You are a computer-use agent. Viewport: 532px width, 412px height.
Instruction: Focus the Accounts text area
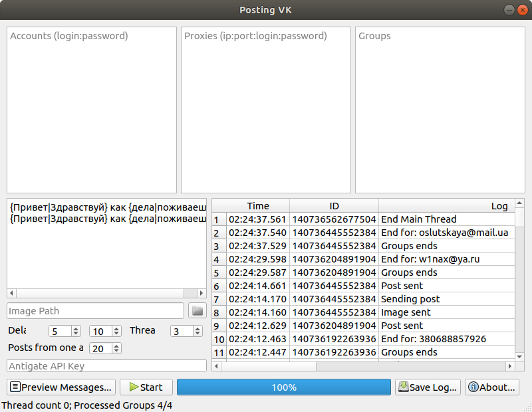click(92, 110)
